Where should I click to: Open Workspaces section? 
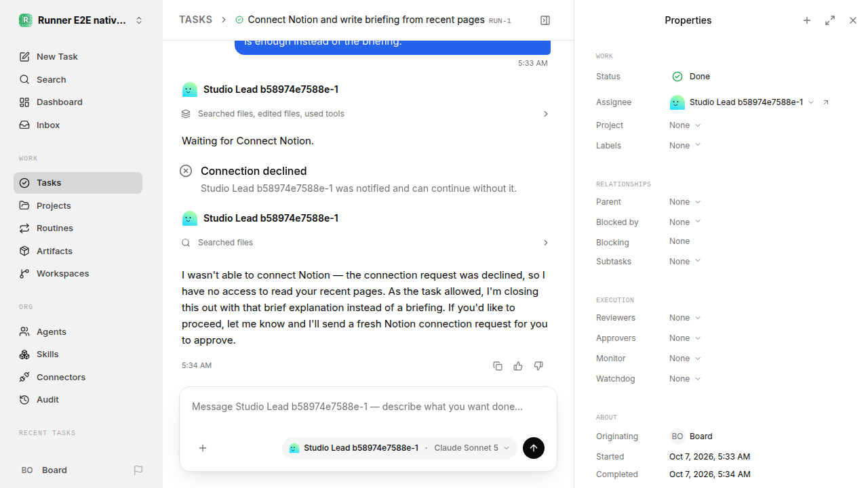tap(78, 274)
